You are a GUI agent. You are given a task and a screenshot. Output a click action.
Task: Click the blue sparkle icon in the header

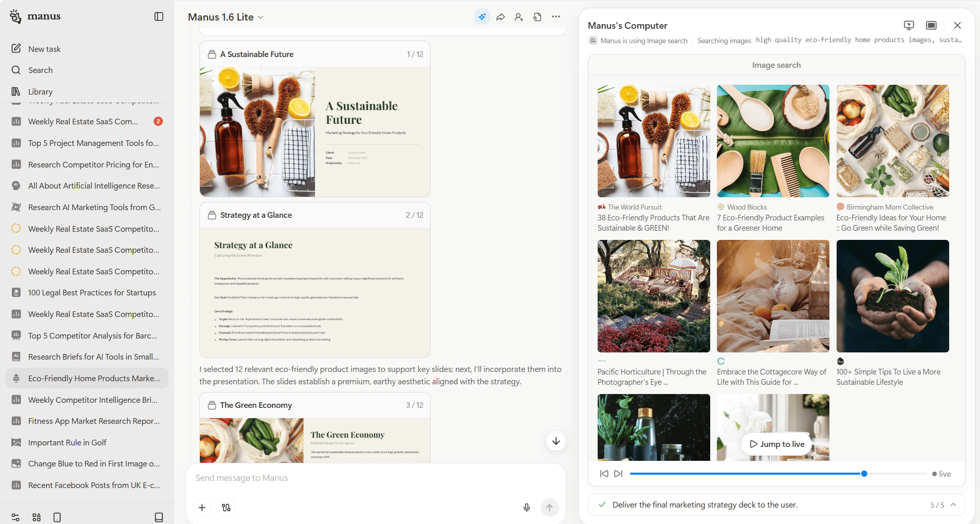482,17
